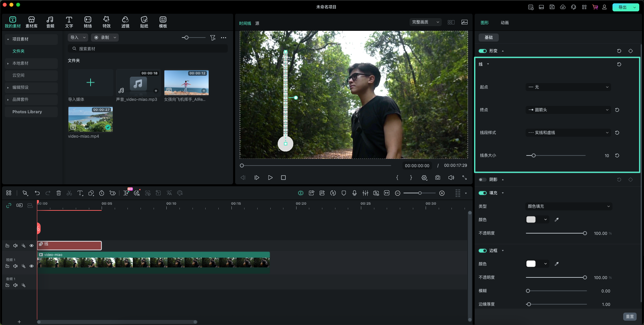Take a snapshot with the camera icon
Image resolution: width=644 pixels, height=325 pixels.
coord(438,178)
